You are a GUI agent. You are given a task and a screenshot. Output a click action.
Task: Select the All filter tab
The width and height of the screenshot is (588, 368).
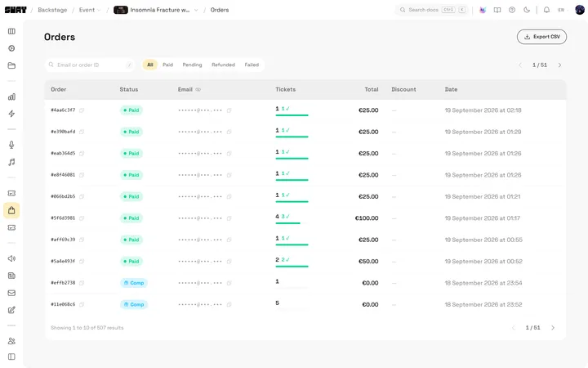click(150, 65)
